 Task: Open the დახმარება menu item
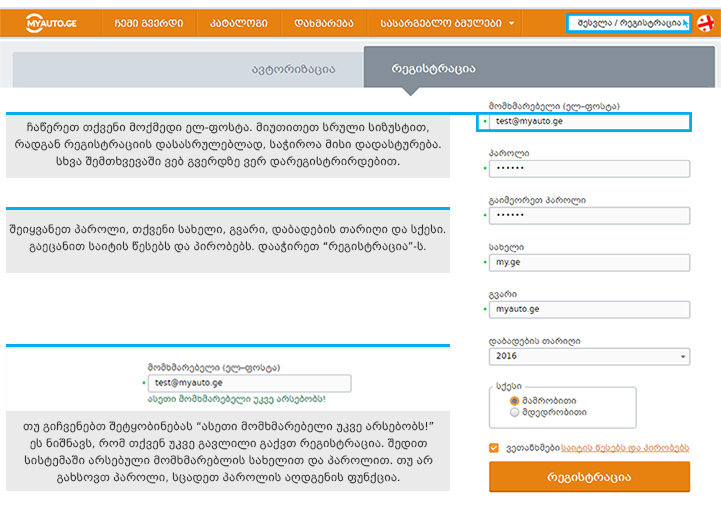point(324,23)
